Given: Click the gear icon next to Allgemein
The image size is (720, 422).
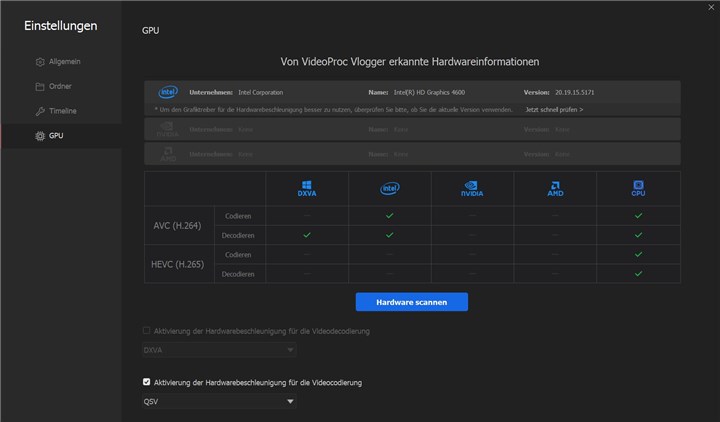Looking at the screenshot, I should click(40, 62).
